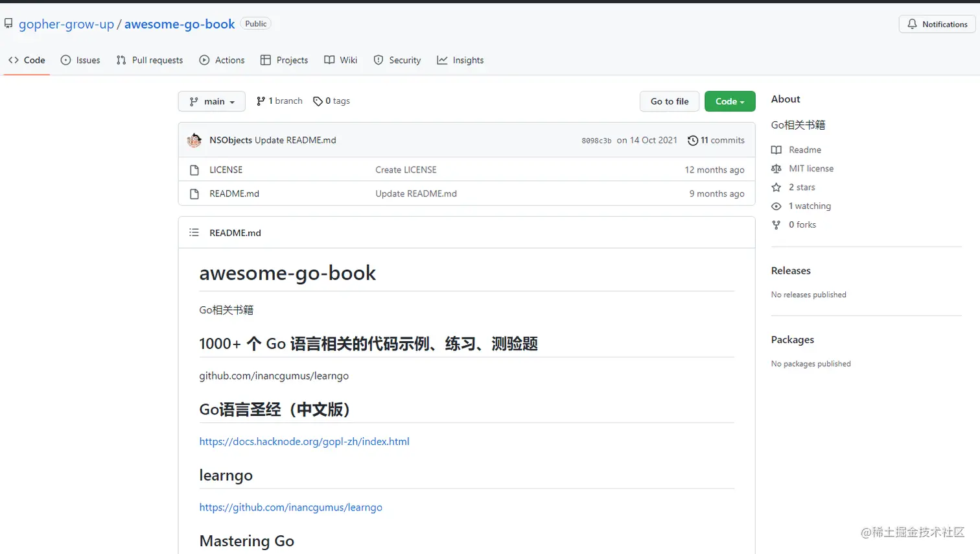The height and width of the screenshot is (554, 980).
Task: View the 1 branch link
Action: point(279,101)
